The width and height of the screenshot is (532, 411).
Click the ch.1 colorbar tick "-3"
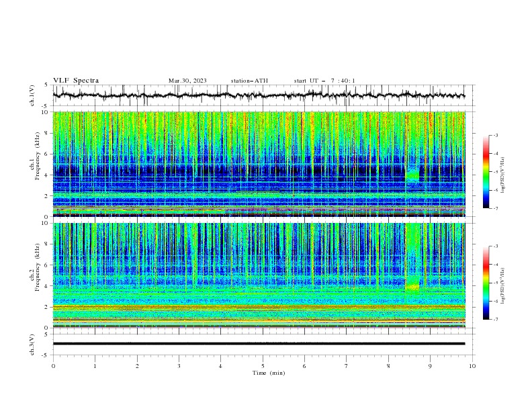tap(495, 135)
